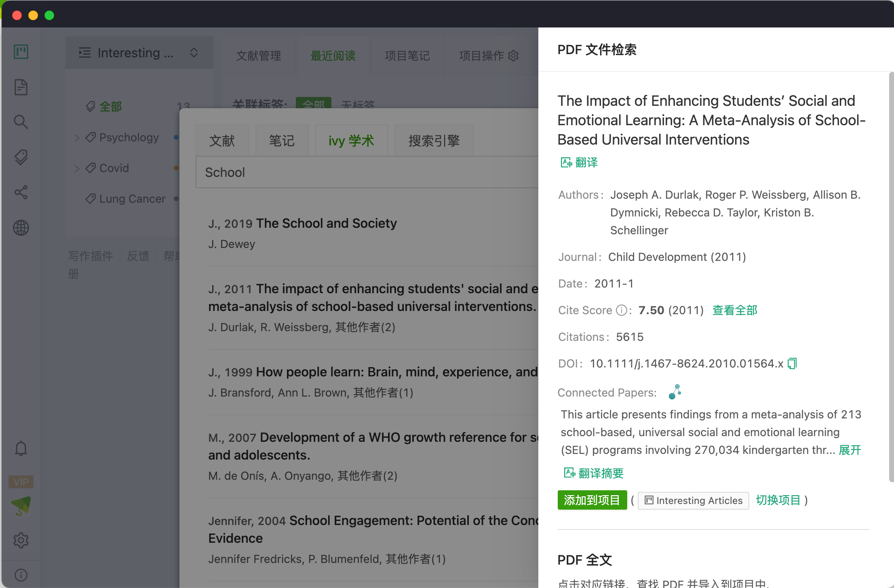Screen dimensions: 894x588
Task: Click the VIP badge
Action: tap(21, 481)
